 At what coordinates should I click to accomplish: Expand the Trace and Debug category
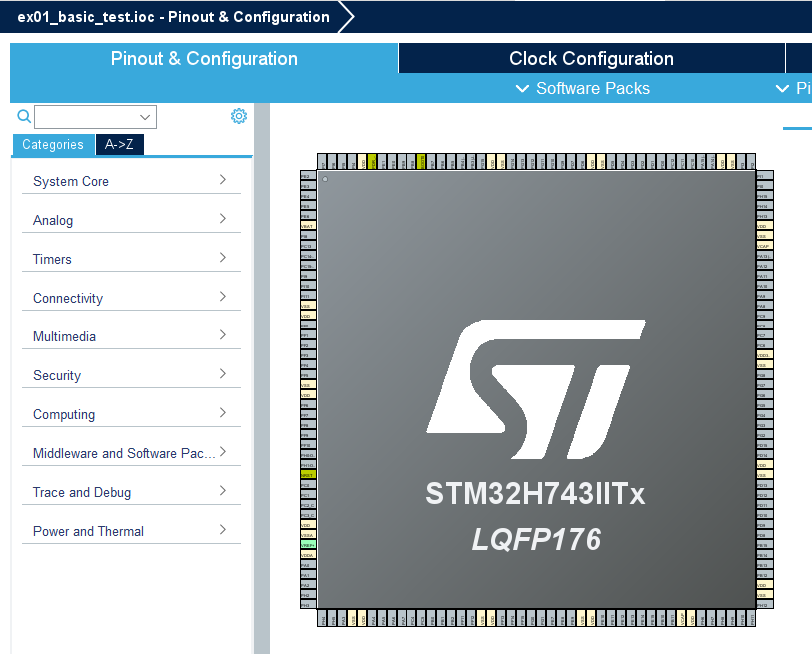click(x=131, y=492)
